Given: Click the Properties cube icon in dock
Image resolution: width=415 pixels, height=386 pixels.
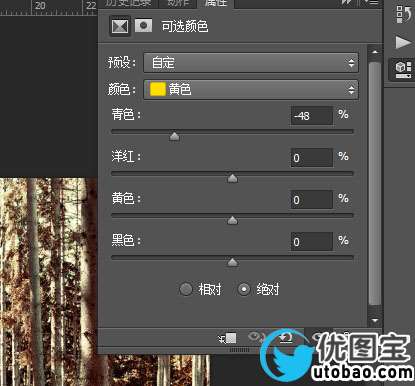Looking at the screenshot, I should click(x=403, y=69).
